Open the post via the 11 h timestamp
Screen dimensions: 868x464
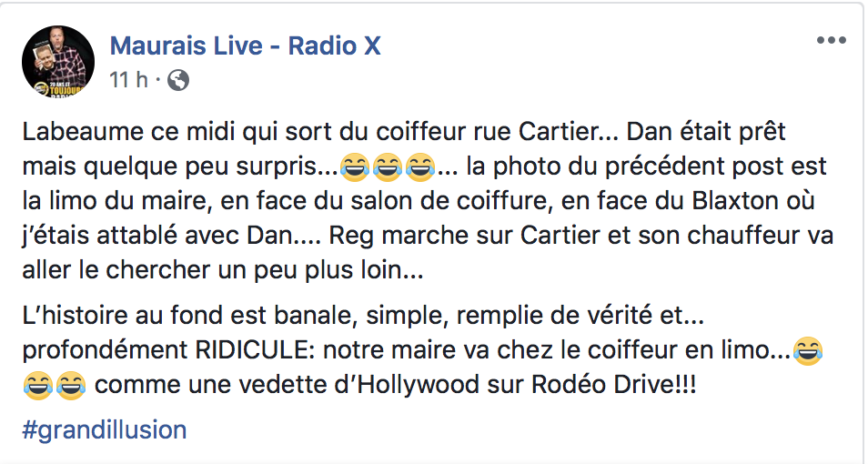[128, 80]
